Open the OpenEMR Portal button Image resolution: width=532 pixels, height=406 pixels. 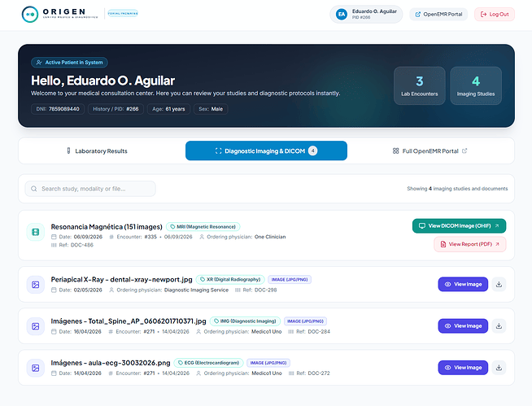pyautogui.click(x=438, y=15)
